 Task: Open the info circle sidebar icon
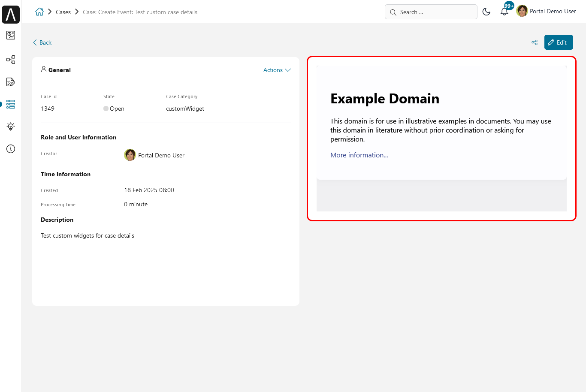click(x=11, y=149)
